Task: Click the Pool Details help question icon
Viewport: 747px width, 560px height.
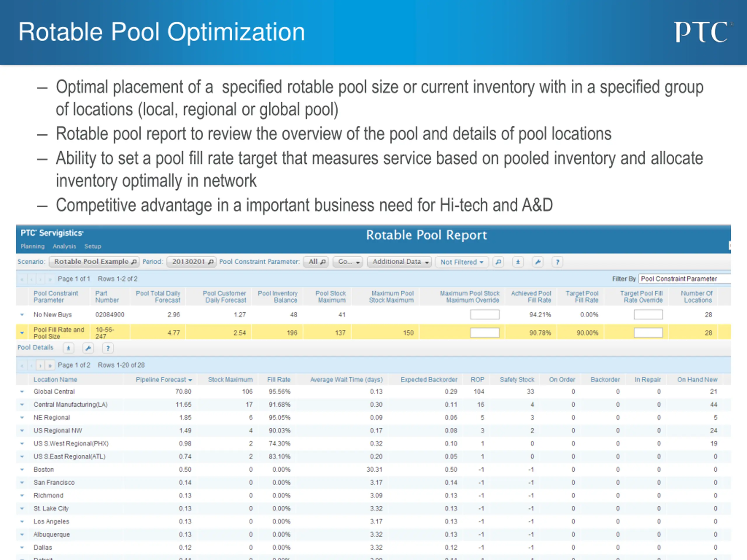Action: [108, 348]
